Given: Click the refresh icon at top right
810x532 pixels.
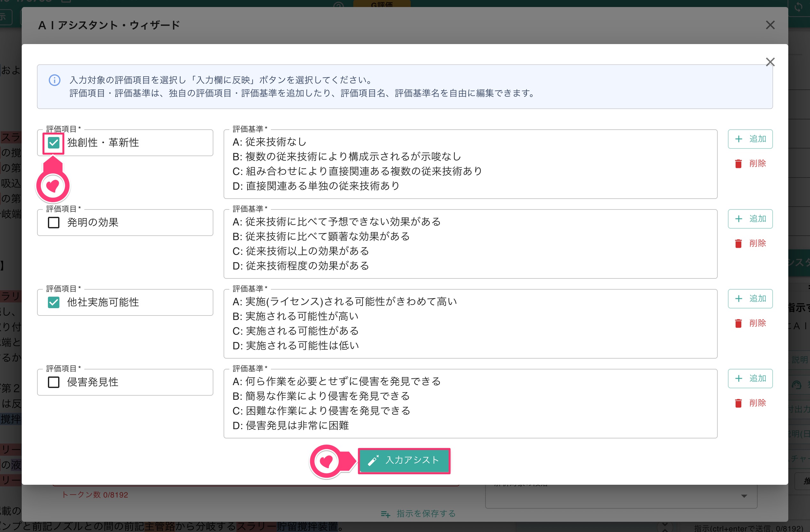Looking at the screenshot, I should 799,7.
